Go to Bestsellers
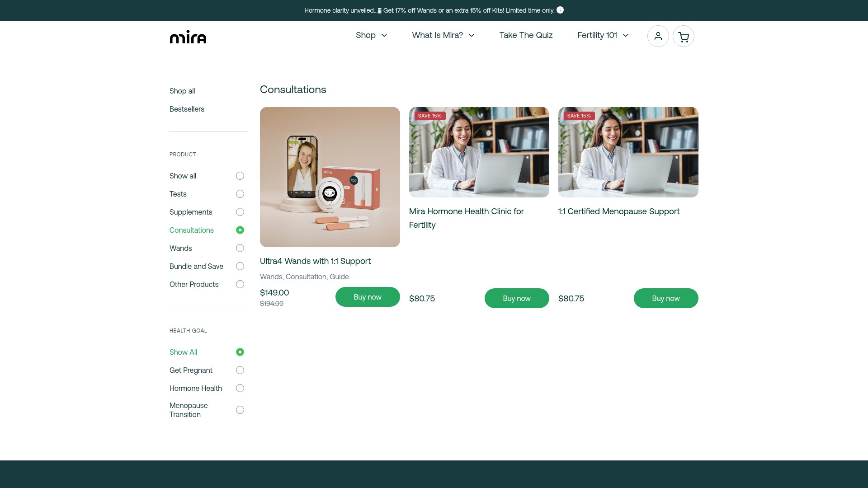This screenshot has height=488, width=868. click(187, 109)
